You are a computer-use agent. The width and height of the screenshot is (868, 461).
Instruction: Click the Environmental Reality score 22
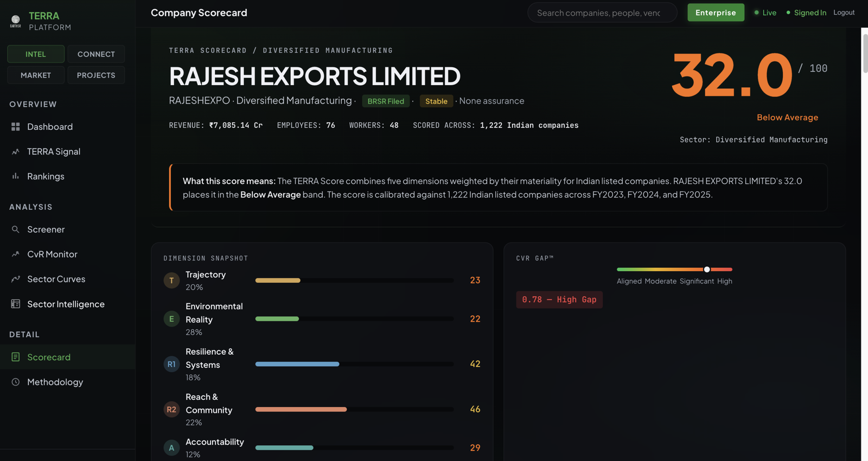pyautogui.click(x=475, y=319)
